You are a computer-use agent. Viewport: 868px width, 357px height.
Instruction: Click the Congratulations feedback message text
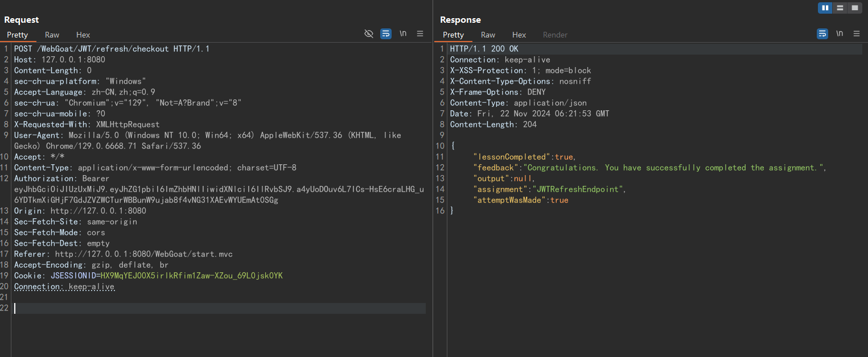point(673,168)
